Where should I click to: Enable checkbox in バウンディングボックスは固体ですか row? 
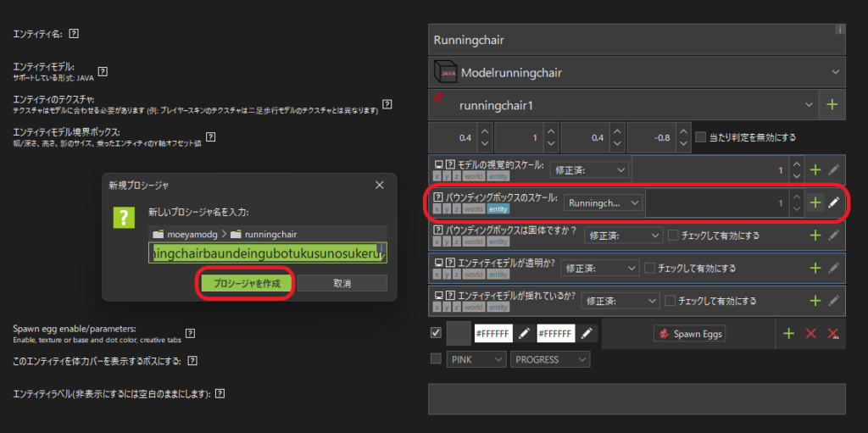coord(674,236)
